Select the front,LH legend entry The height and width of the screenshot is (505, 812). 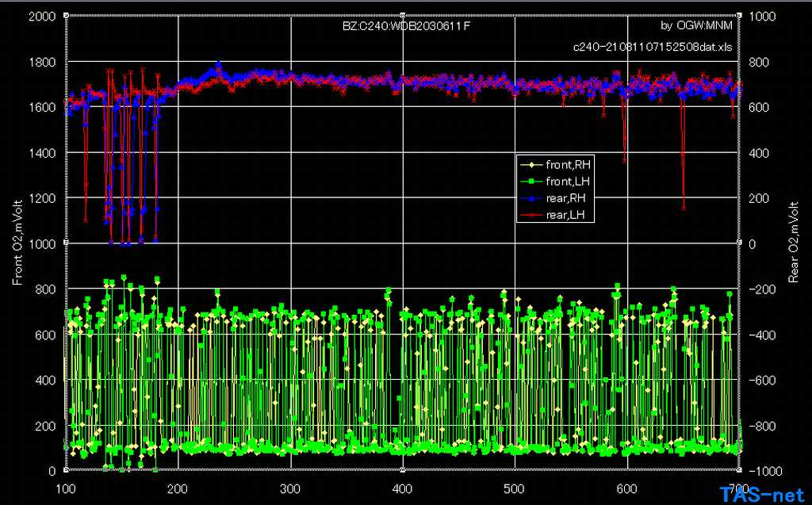click(x=555, y=182)
